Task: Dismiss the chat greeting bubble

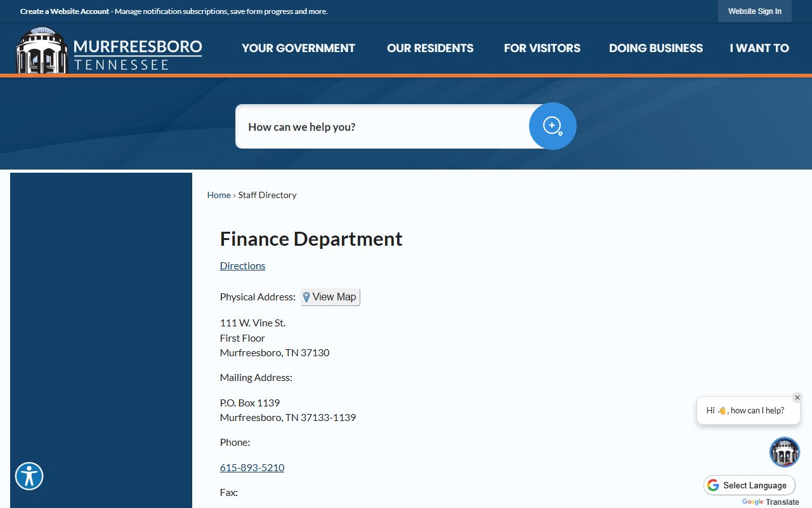Action: point(797,398)
